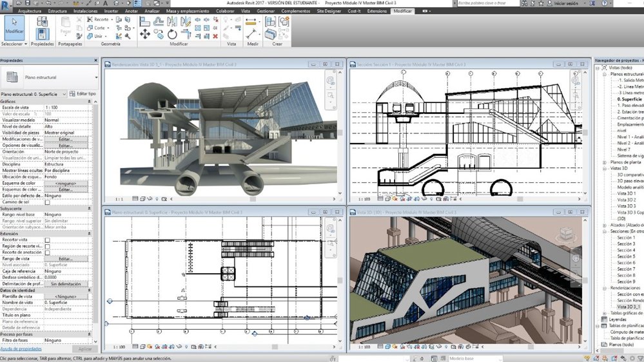Click Editar for Modificaciones de visibilidad
Viewport: 644px width, 362px height.
[66, 139]
